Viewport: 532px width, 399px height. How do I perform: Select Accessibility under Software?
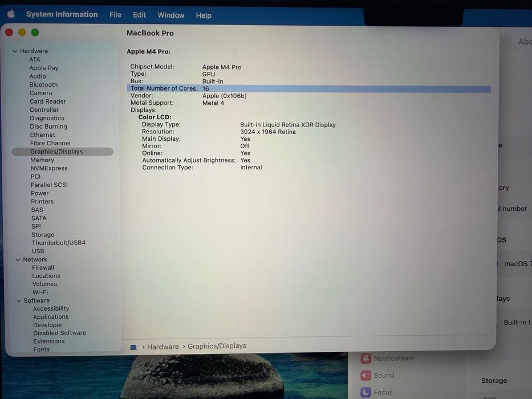51,308
